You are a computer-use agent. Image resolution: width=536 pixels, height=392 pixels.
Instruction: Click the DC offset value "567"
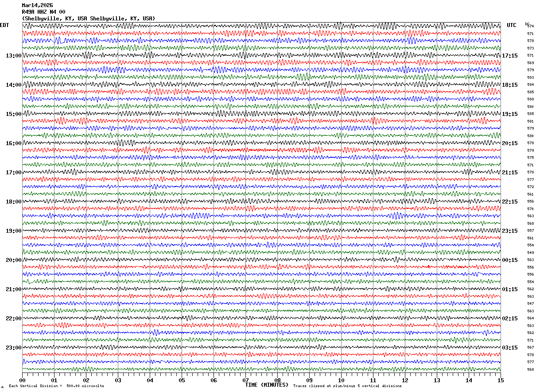(x=530, y=348)
